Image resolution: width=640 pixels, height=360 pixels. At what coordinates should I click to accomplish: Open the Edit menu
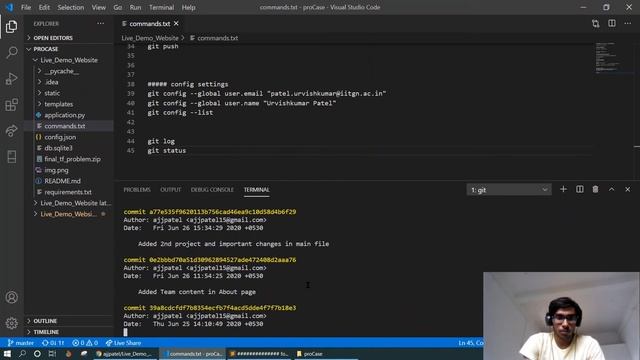[44, 7]
